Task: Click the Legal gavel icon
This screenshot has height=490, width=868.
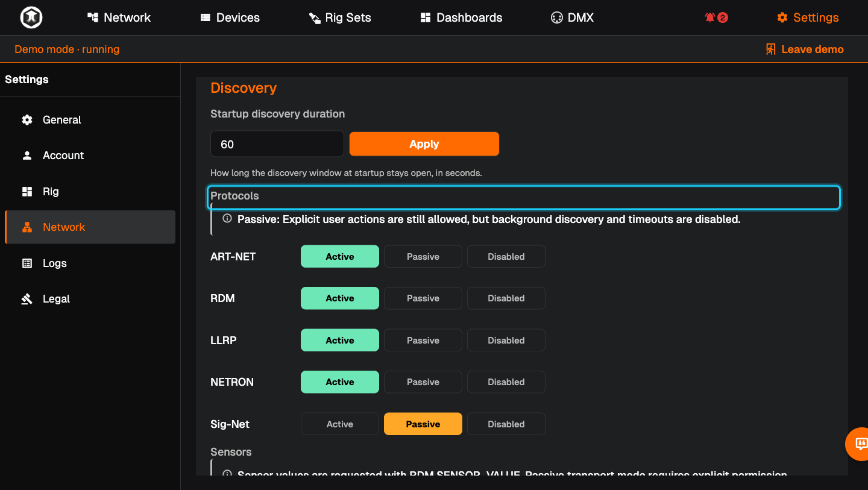Action: coord(27,299)
